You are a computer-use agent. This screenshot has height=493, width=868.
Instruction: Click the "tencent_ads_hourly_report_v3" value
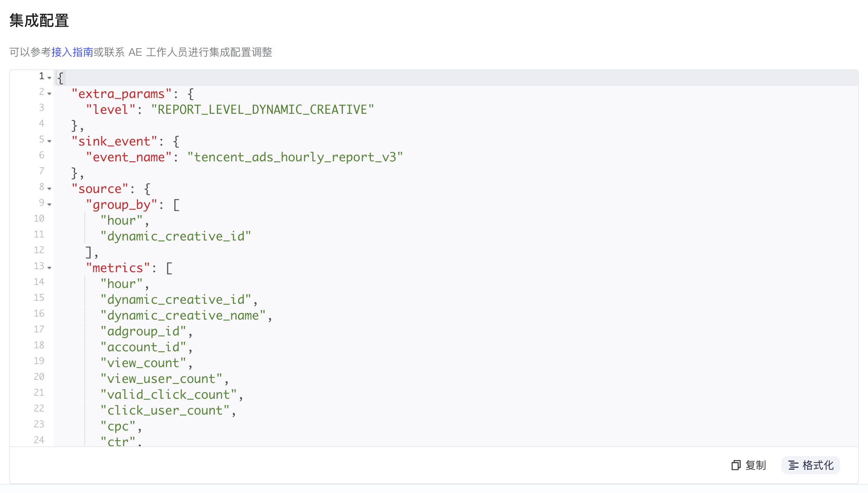[295, 157]
